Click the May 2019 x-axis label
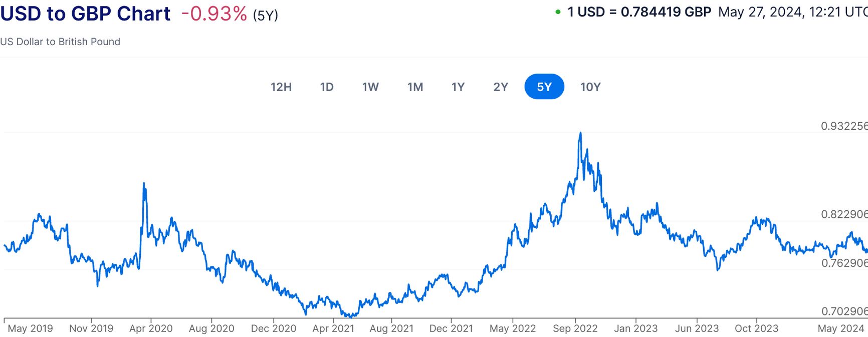 [30, 328]
